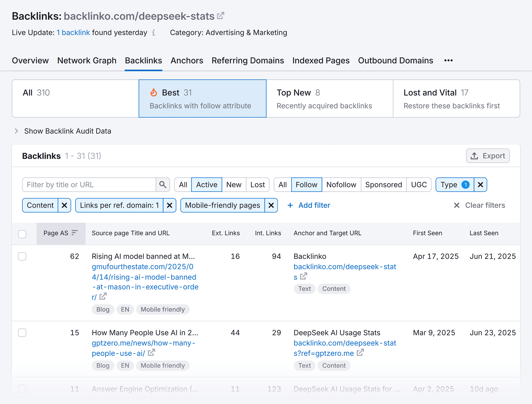The height and width of the screenshot is (404, 532).
Task: Open gmufourthestate source URL external icon
Action: (103, 296)
